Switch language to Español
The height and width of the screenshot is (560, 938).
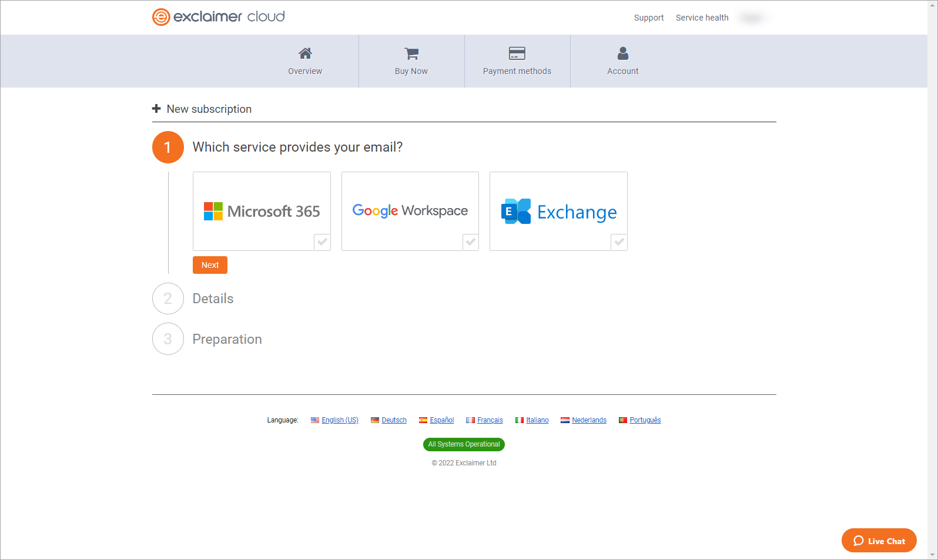[x=441, y=420]
